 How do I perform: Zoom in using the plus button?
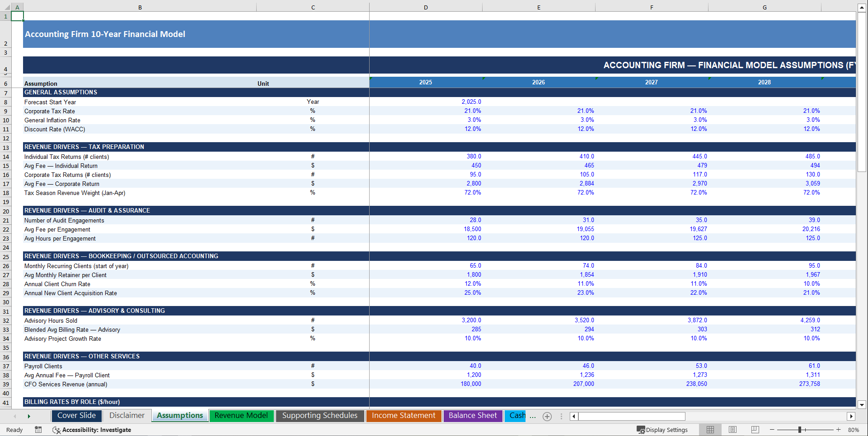click(x=839, y=430)
